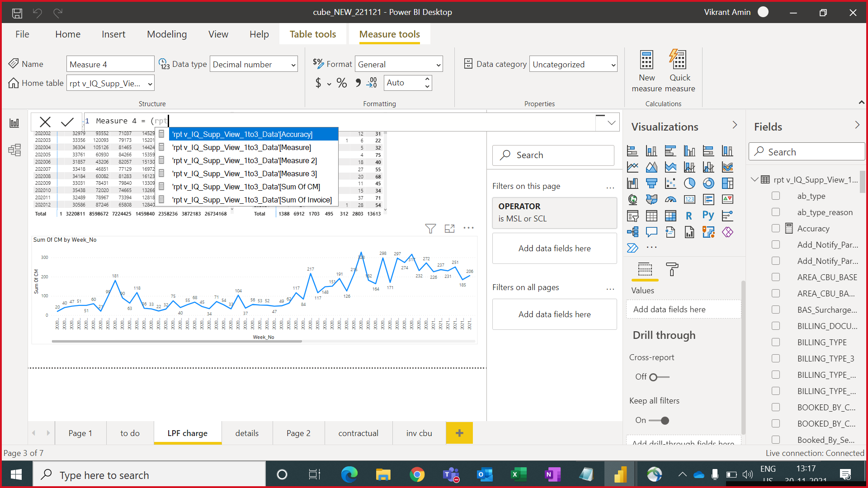Toggle Keep all filters switch

point(659,421)
